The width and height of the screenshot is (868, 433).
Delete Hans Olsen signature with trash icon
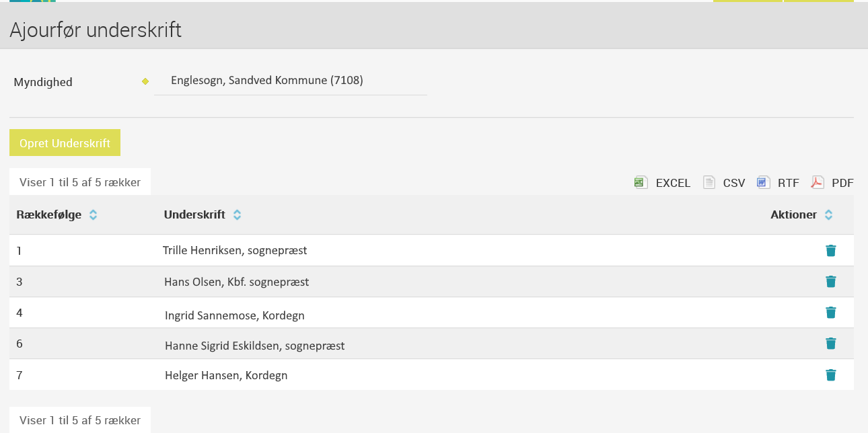pos(831,282)
